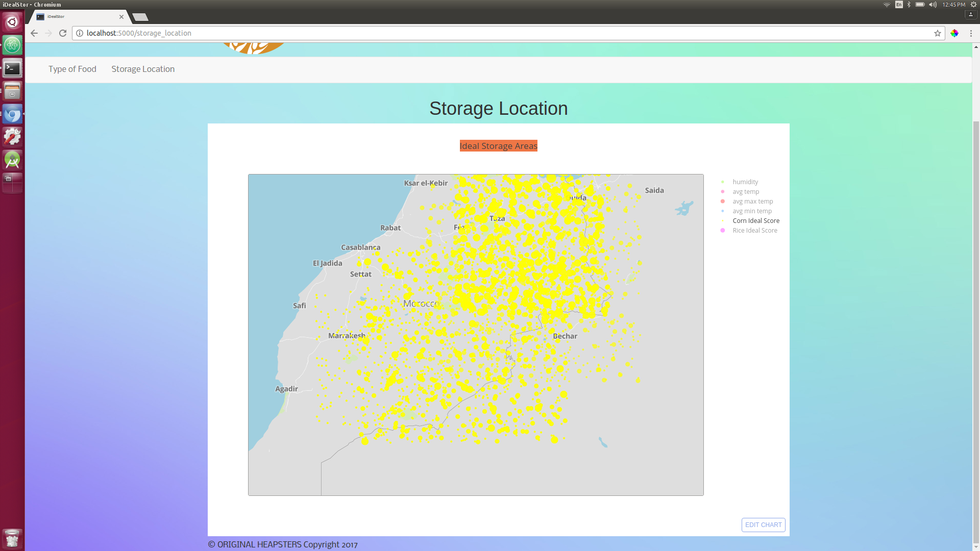Select Storage Location nav item
Viewport: 980px width, 551px height.
pyautogui.click(x=143, y=69)
